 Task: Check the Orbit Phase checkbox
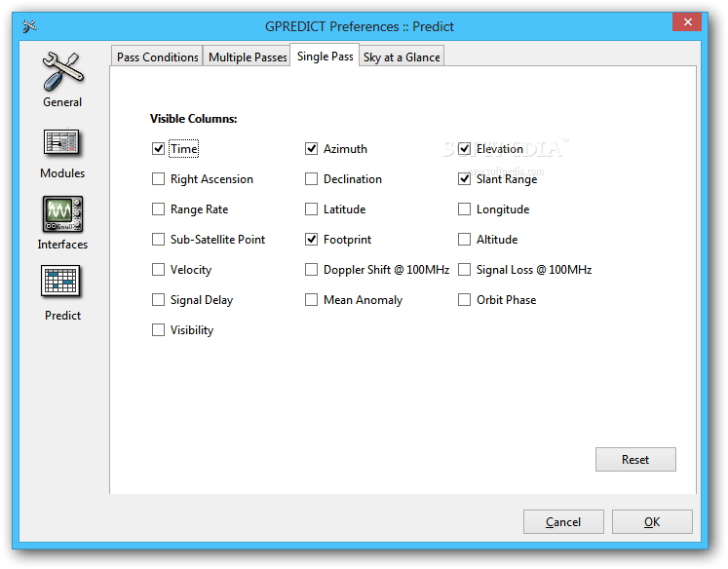tap(464, 300)
